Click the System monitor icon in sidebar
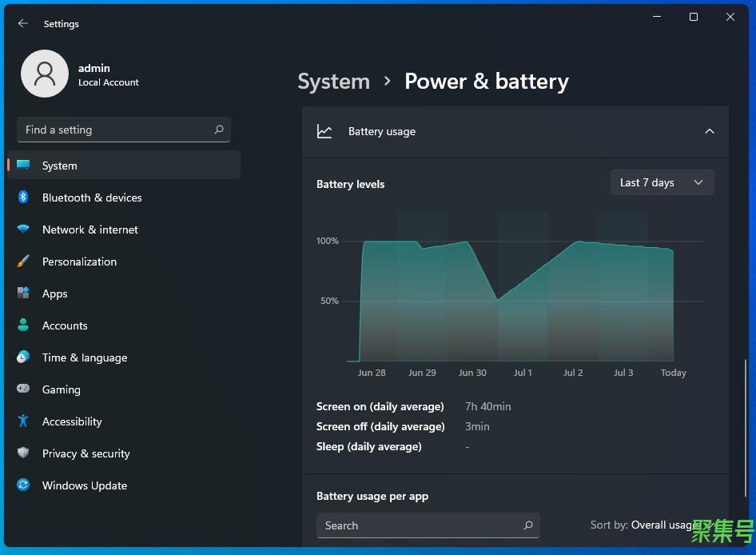Viewport: 756px width, 555px height. (23, 165)
